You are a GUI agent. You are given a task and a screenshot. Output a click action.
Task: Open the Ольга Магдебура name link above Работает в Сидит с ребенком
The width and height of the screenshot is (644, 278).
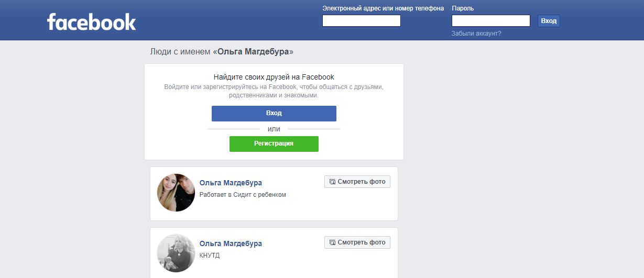click(x=231, y=183)
